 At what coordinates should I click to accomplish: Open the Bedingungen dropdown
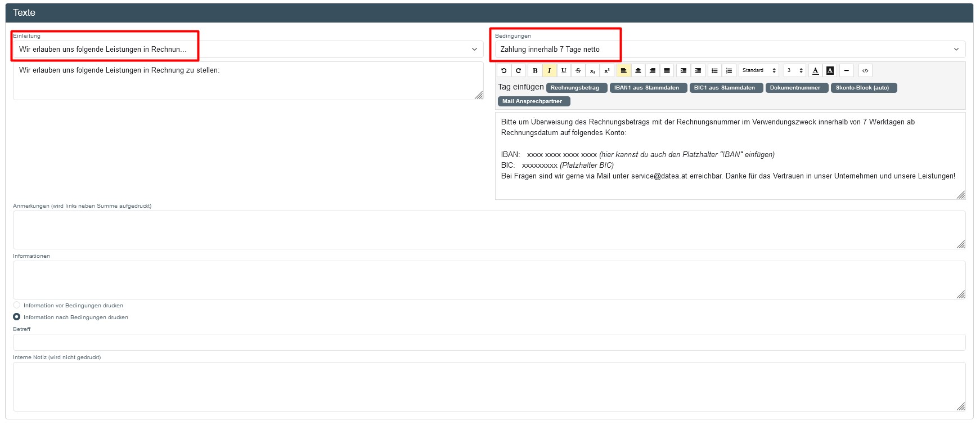click(730, 50)
